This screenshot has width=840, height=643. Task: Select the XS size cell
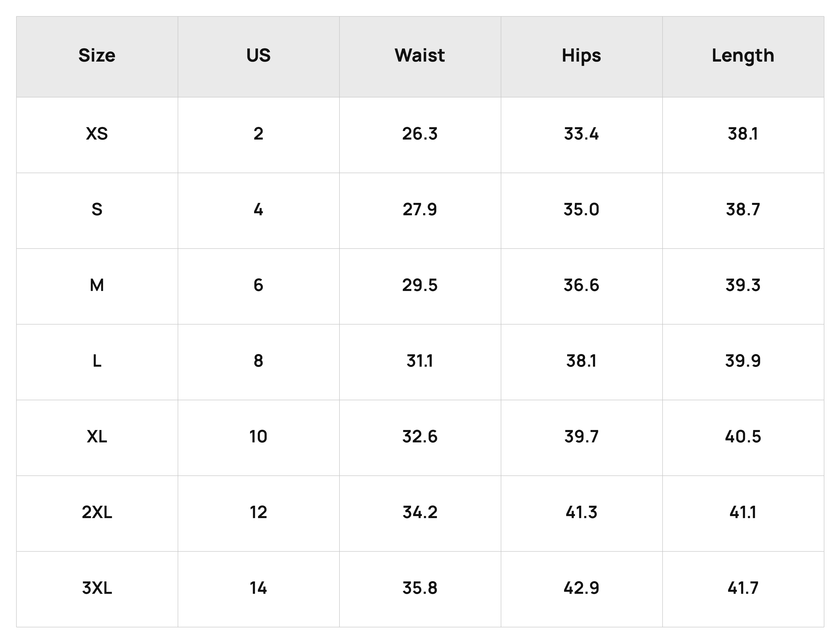click(97, 135)
